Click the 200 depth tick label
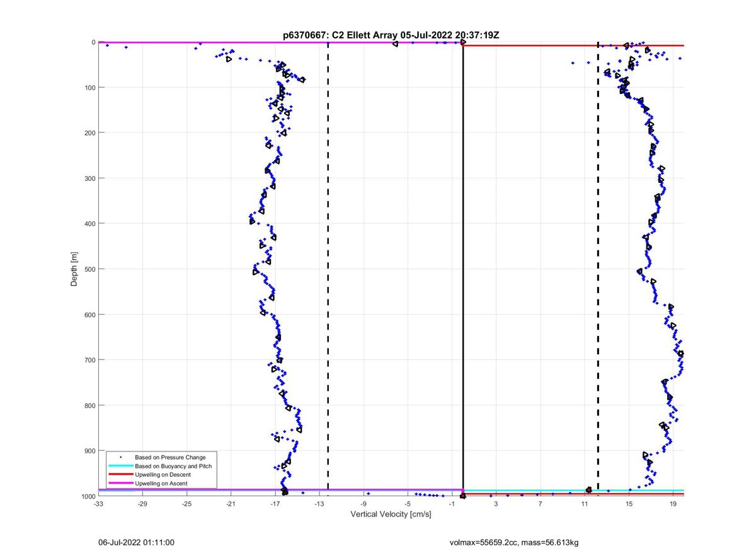 click(x=89, y=132)
